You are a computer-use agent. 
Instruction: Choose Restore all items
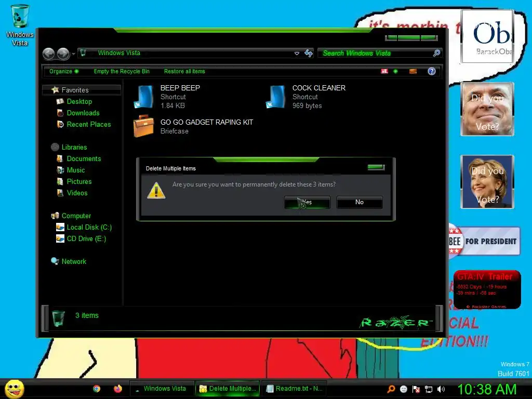pos(184,71)
